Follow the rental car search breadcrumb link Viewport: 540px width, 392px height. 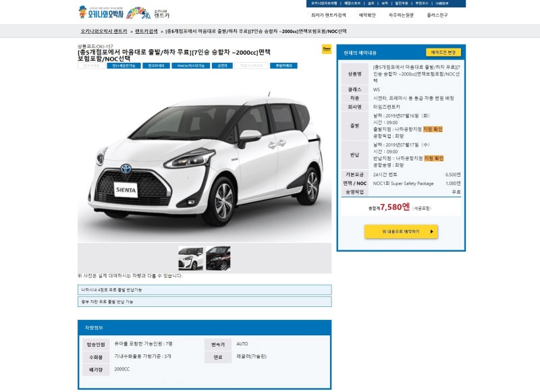point(146,31)
